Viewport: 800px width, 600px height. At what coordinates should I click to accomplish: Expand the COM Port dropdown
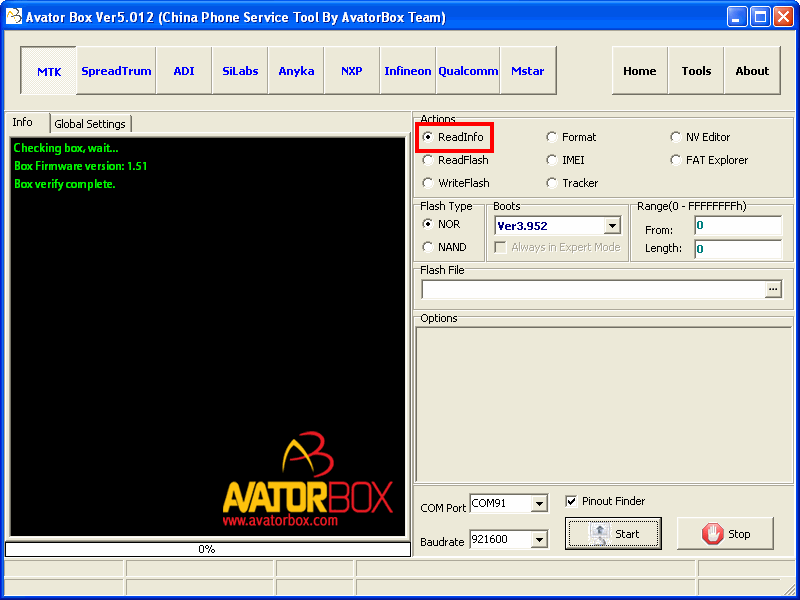coord(539,504)
